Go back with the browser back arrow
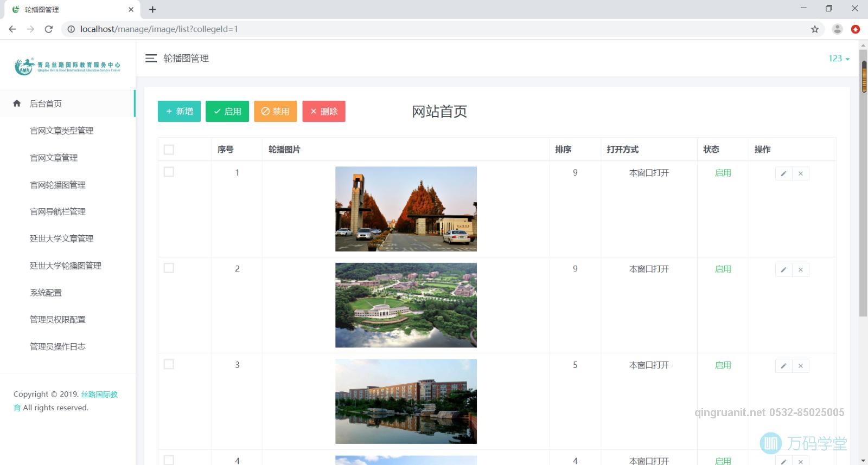868x465 pixels. point(12,29)
